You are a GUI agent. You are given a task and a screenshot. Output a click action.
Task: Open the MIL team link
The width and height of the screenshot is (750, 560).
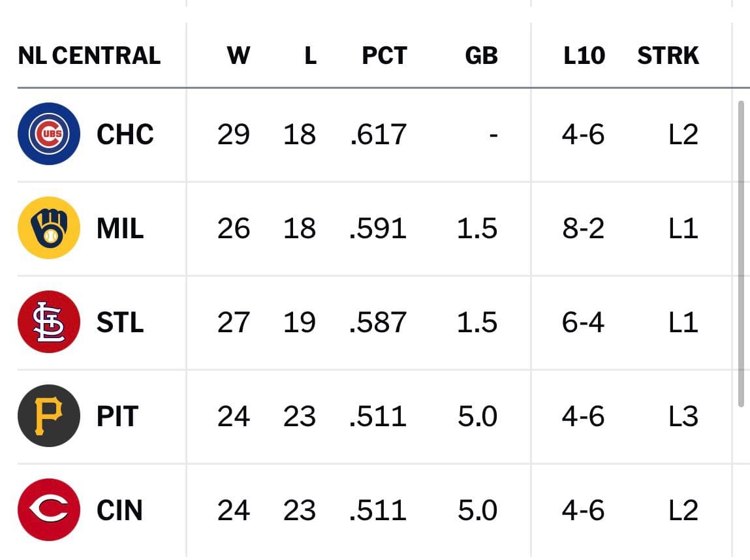pos(120,228)
